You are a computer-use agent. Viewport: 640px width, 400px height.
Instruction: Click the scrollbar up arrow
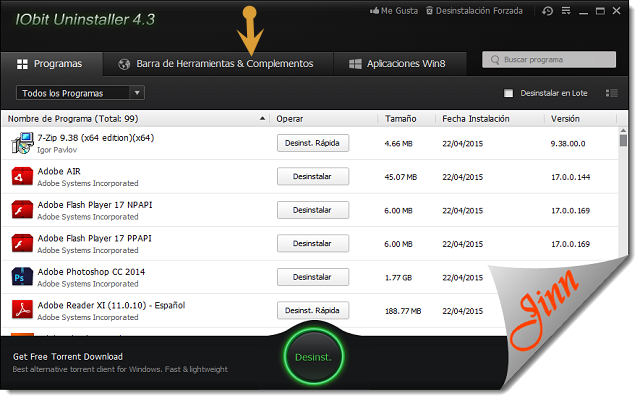(x=623, y=131)
